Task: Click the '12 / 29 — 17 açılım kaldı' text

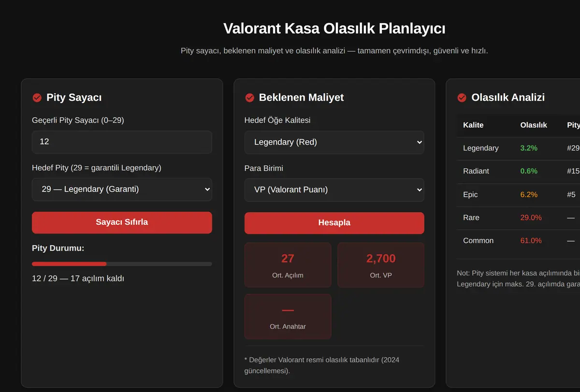Action: point(78,278)
